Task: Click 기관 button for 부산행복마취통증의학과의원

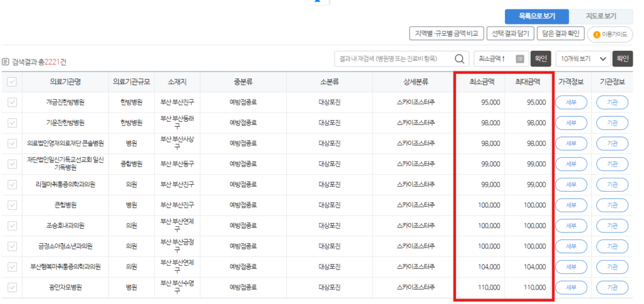Action: point(612,267)
